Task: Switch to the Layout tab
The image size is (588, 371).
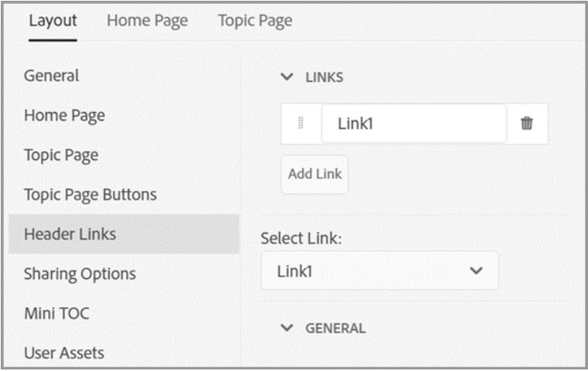Action: click(x=53, y=21)
